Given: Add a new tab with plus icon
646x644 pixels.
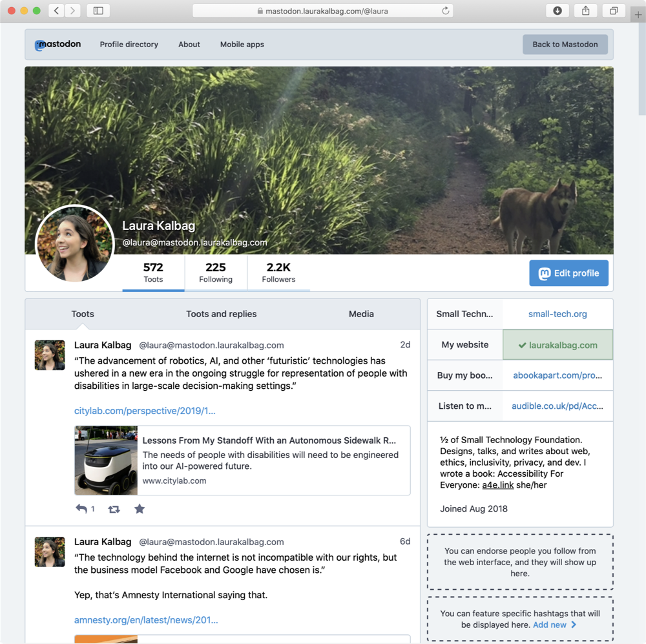Looking at the screenshot, I should (x=638, y=15).
